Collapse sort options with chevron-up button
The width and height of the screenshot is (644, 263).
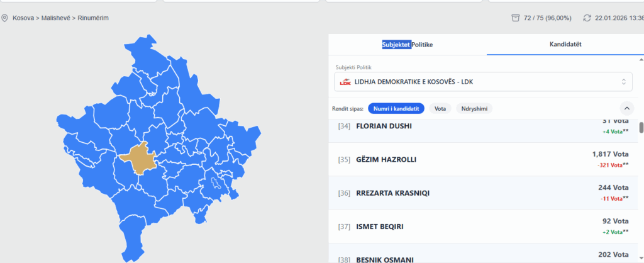pos(626,108)
